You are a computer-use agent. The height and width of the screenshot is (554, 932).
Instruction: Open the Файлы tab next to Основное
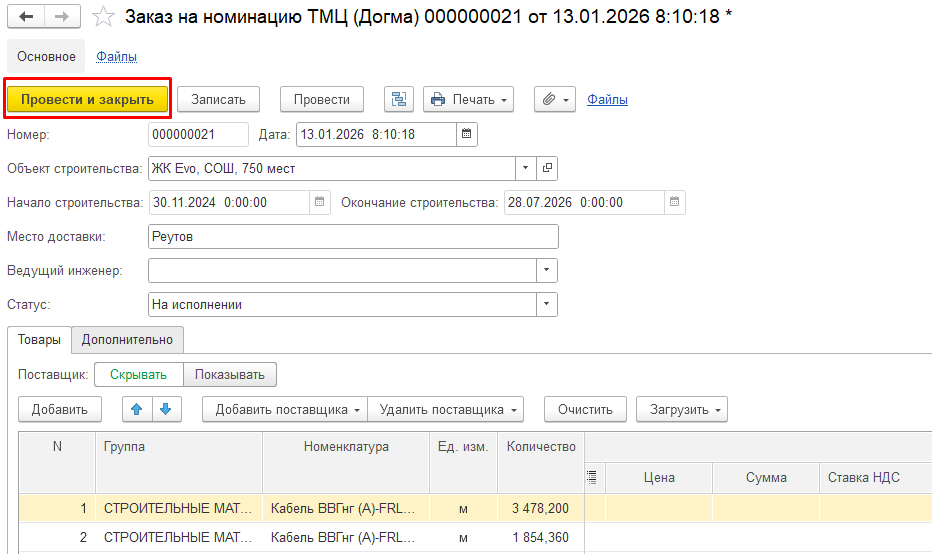click(116, 56)
